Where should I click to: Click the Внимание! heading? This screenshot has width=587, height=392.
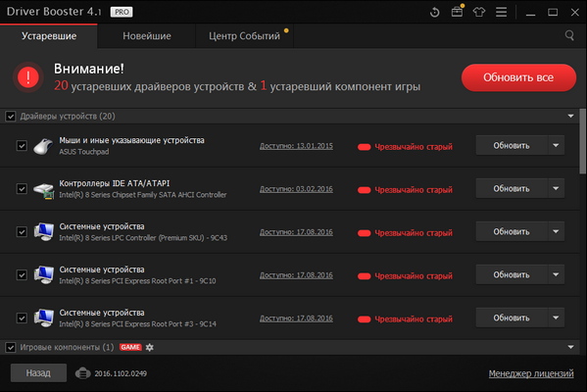tap(89, 69)
